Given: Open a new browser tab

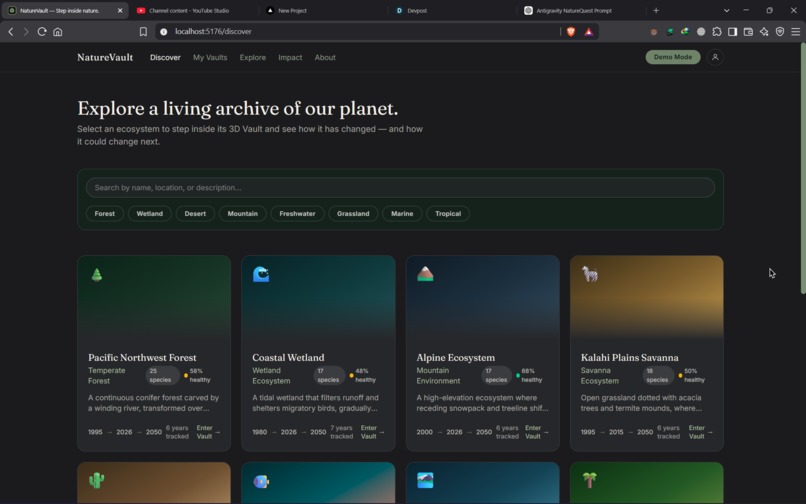Looking at the screenshot, I should click(x=656, y=10).
